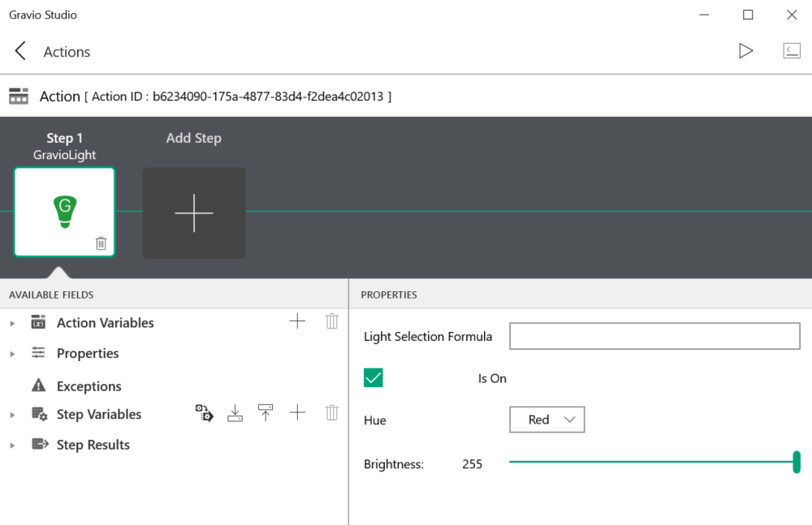Image resolution: width=812 pixels, height=525 pixels.
Task: Open the console output panel icon
Action: [791, 51]
